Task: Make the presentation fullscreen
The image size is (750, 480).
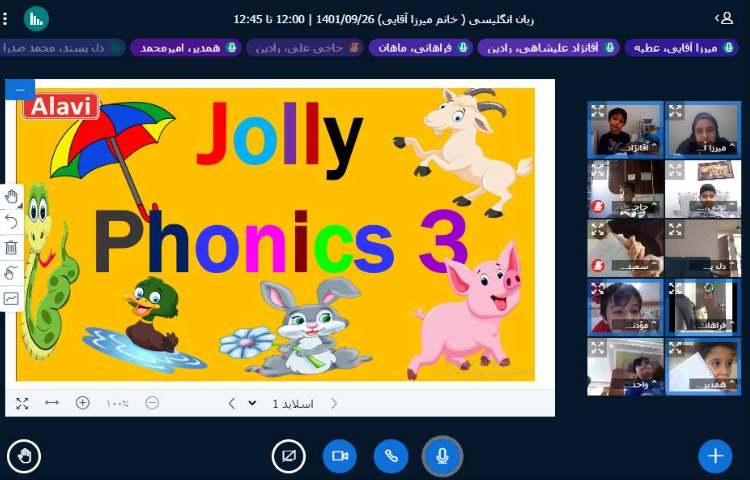Action: tap(22, 403)
